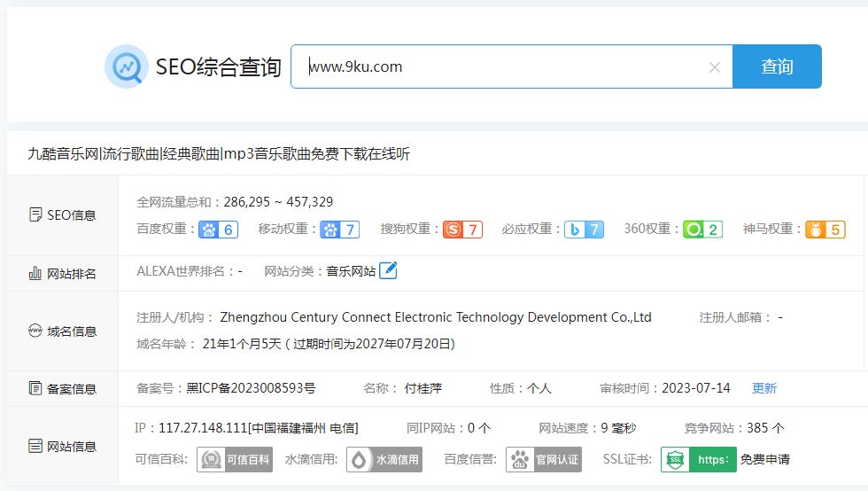
Task: Click the SEO信息 section icon
Action: [35, 214]
